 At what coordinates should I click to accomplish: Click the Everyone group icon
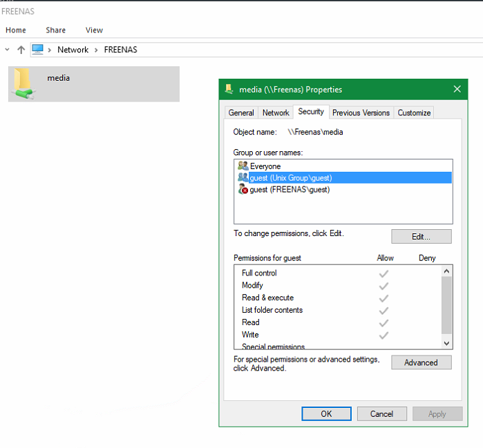(x=243, y=166)
